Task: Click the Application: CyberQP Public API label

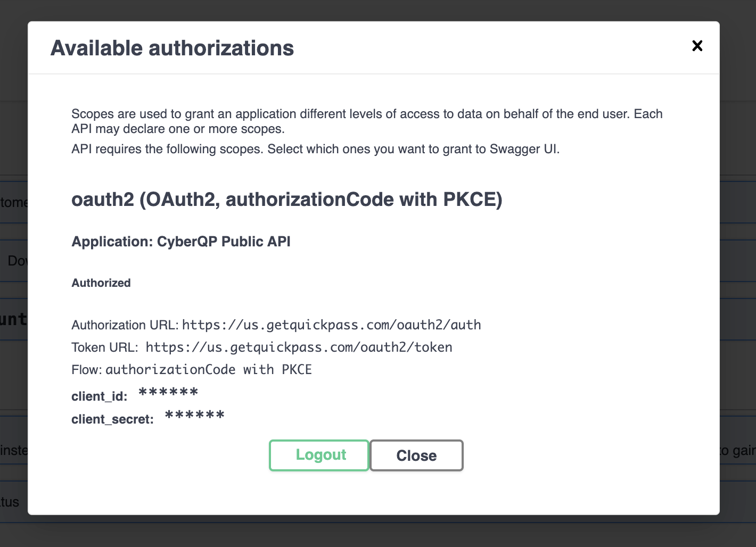Action: tap(181, 242)
